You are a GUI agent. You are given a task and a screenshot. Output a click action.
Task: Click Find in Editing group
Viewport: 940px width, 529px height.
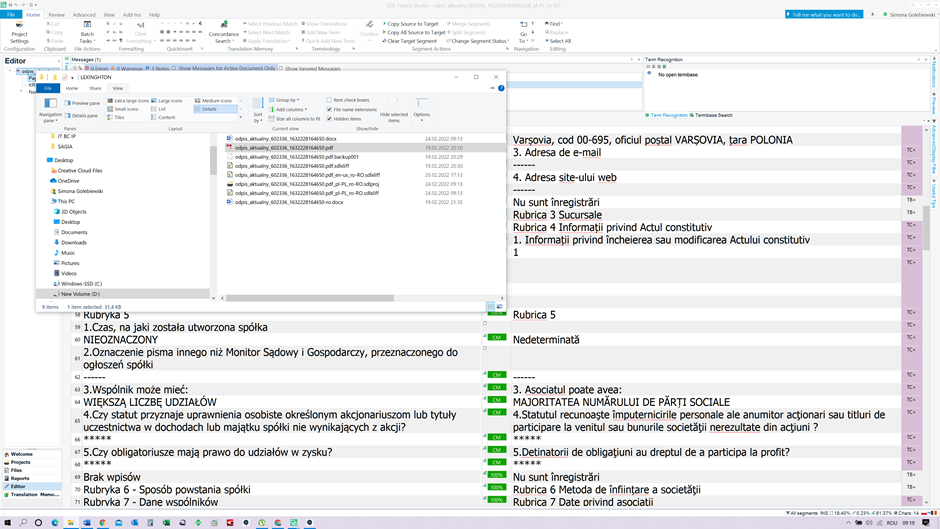pyautogui.click(x=554, y=24)
